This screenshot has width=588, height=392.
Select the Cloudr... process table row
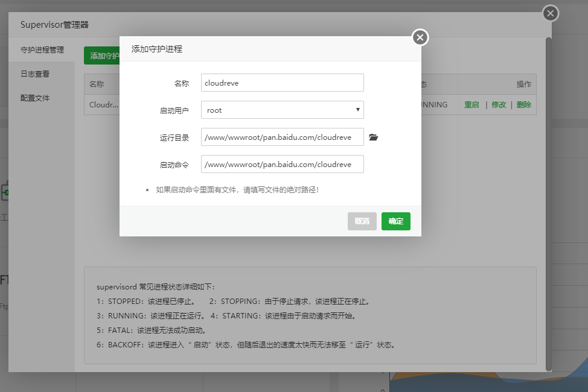[104, 104]
